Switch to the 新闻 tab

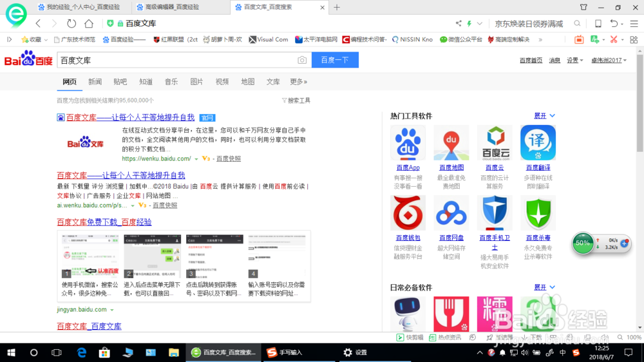click(95, 82)
